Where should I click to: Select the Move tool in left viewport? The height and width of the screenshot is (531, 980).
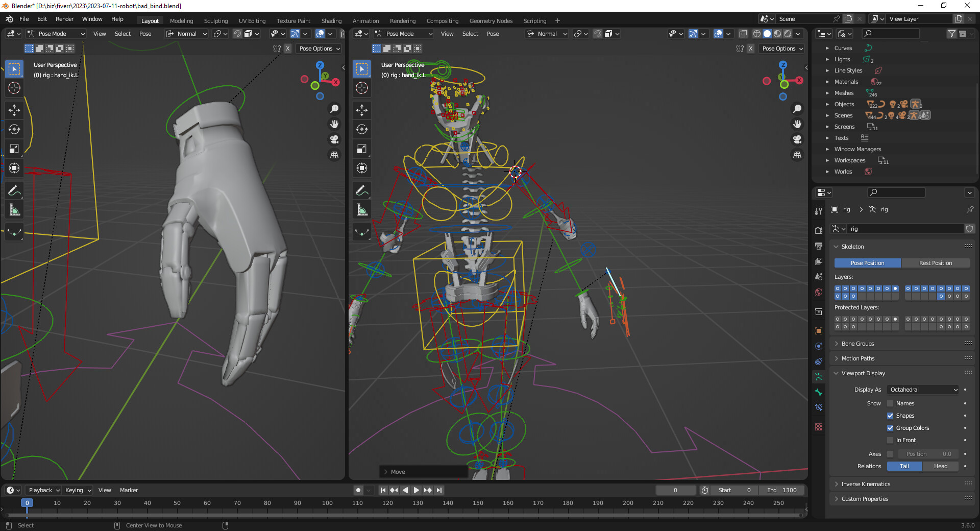click(x=14, y=110)
